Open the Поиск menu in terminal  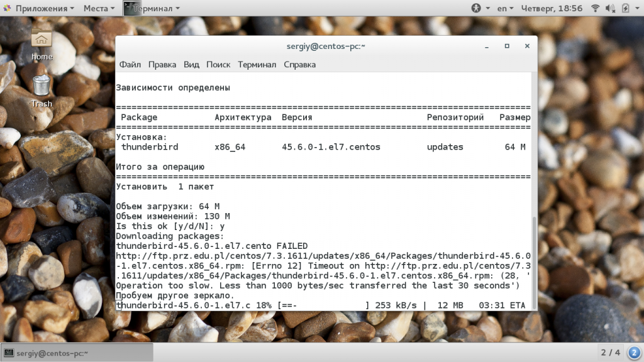tap(218, 64)
